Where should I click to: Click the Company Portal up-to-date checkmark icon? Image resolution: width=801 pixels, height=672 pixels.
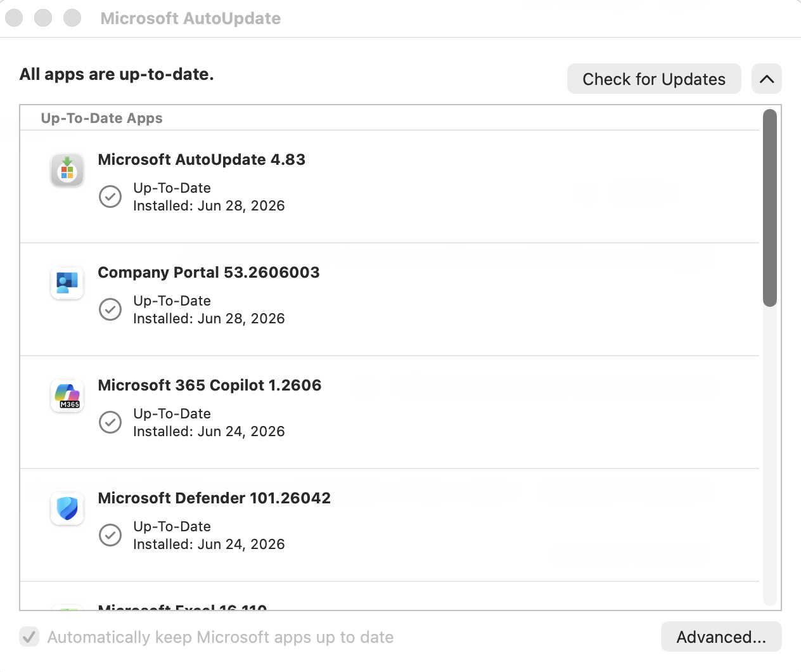110,309
